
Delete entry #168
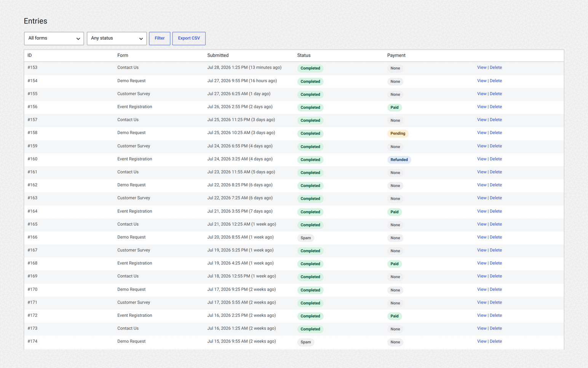496,263
